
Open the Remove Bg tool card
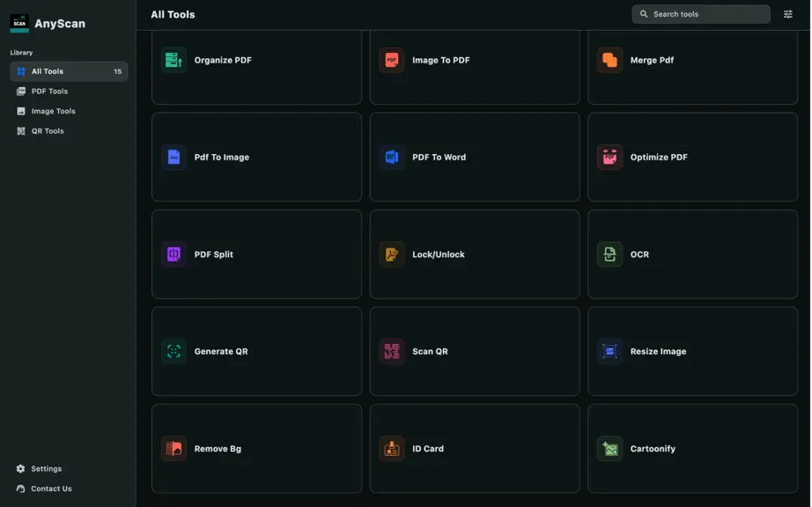pyautogui.click(x=256, y=449)
